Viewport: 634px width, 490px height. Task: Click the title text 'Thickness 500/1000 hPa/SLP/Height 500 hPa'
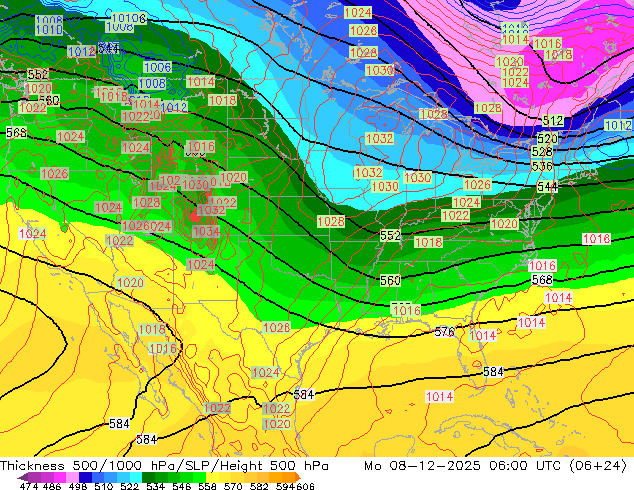pos(164,465)
